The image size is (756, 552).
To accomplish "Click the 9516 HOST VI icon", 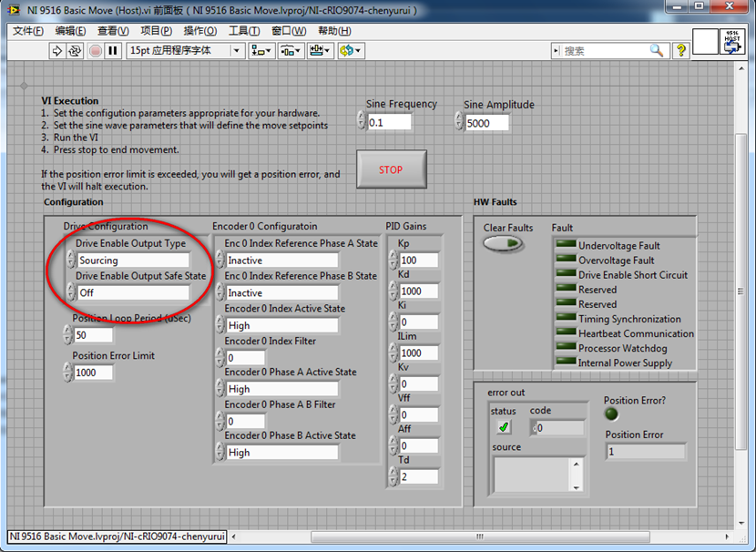I will (x=731, y=42).
